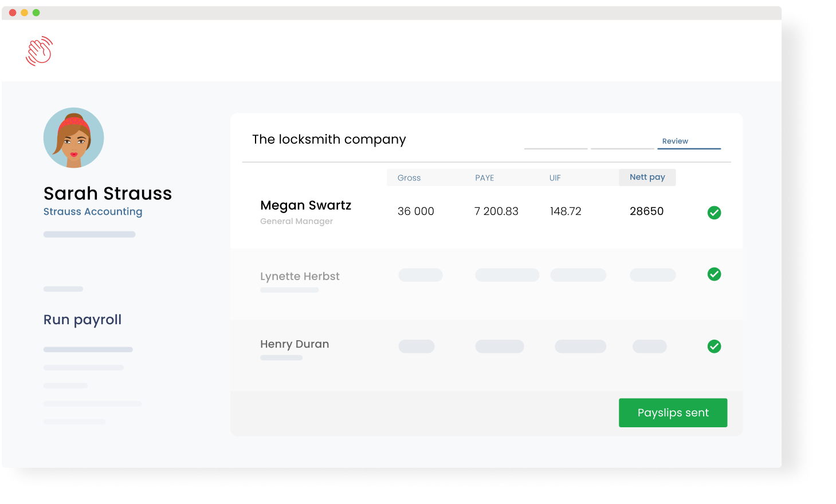This screenshot has height=504, width=836.
Task: Select the Sarah Strauss name
Action: point(108,194)
